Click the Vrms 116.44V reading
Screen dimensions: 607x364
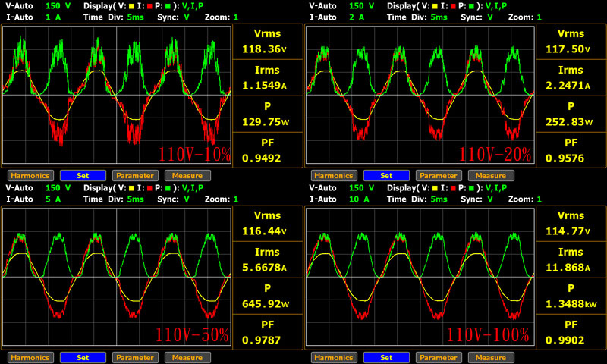click(264, 231)
